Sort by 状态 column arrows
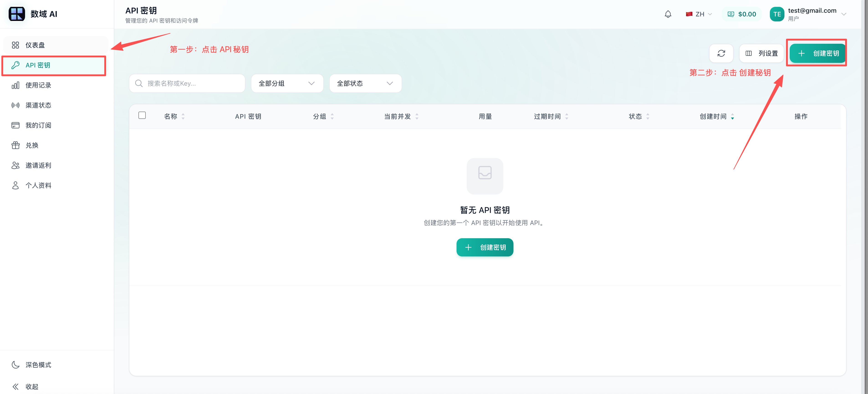 648,116
